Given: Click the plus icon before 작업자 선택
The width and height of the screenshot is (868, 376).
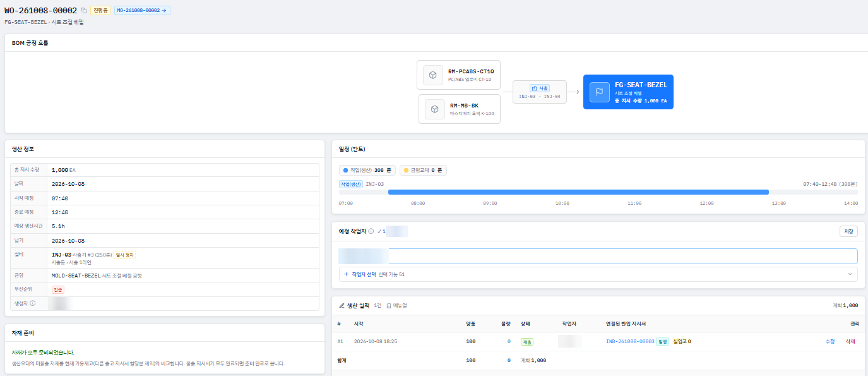Looking at the screenshot, I should coord(346,274).
